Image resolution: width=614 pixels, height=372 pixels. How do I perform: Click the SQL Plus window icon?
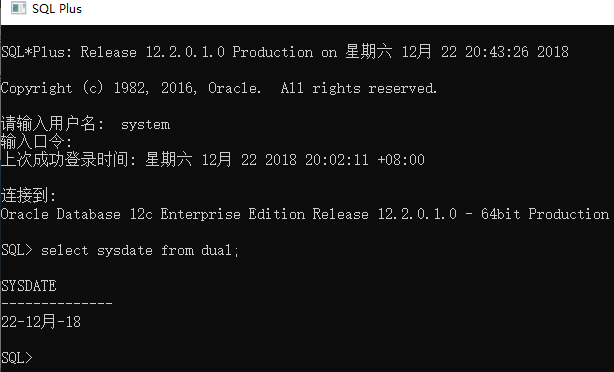click(18, 8)
